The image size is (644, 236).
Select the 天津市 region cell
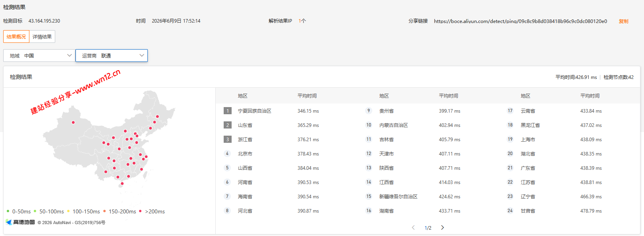coord(387,154)
